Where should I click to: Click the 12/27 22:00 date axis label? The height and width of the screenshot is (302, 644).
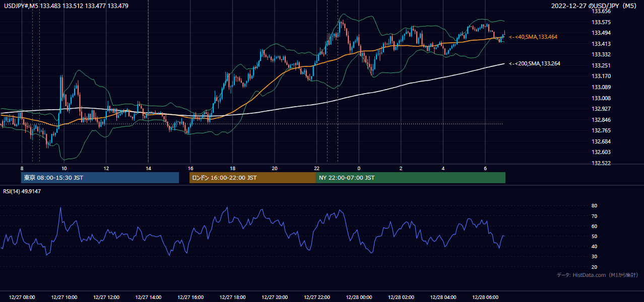[317, 297]
